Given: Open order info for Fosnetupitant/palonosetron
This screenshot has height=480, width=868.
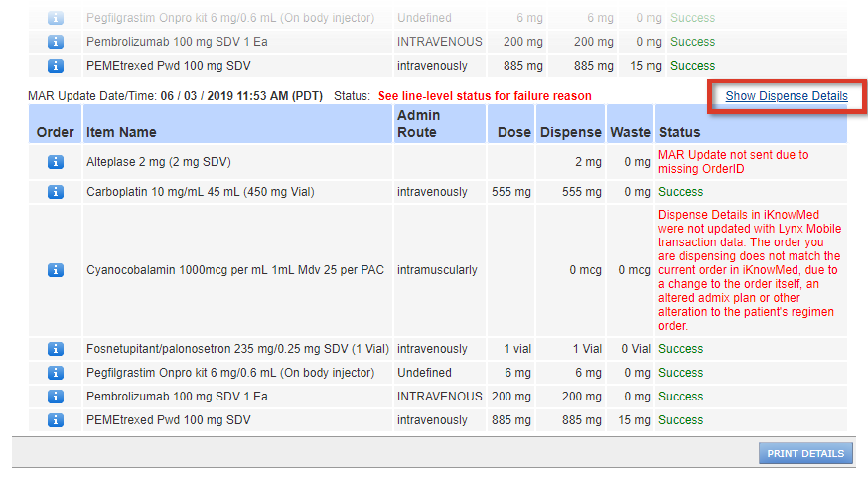Looking at the screenshot, I should (56, 349).
